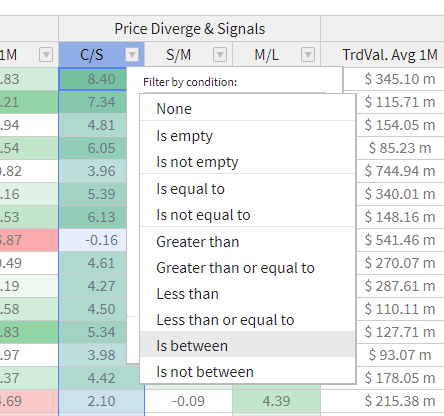Select the C/S cell showing 3.96

(93, 171)
